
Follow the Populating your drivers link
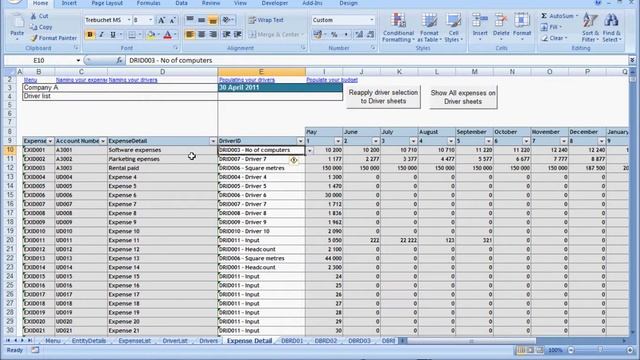pos(247,80)
